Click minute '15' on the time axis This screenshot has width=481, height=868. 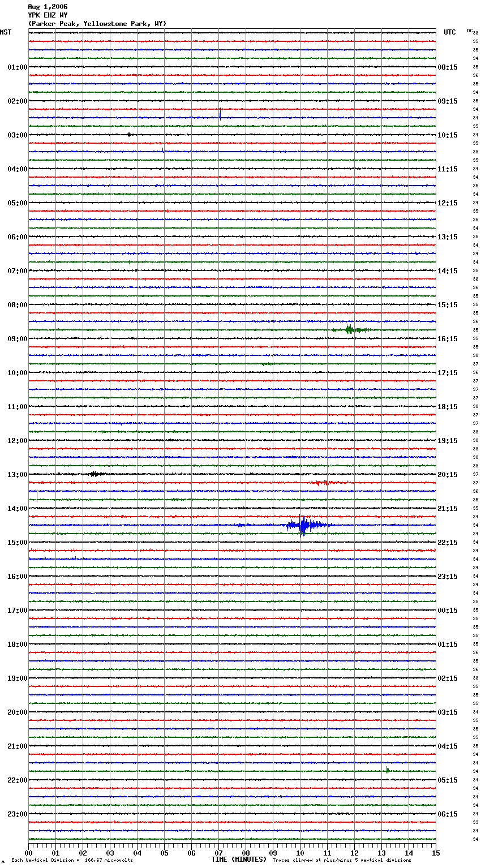436,853
